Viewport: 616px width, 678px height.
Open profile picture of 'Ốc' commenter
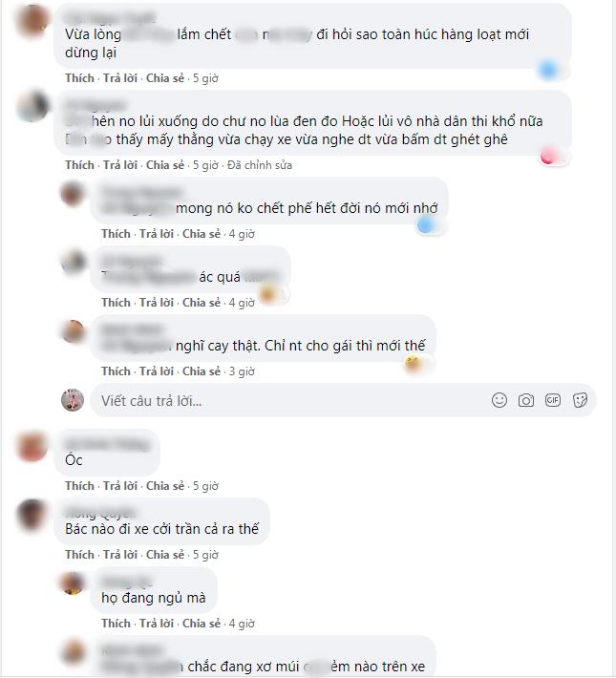(x=32, y=446)
